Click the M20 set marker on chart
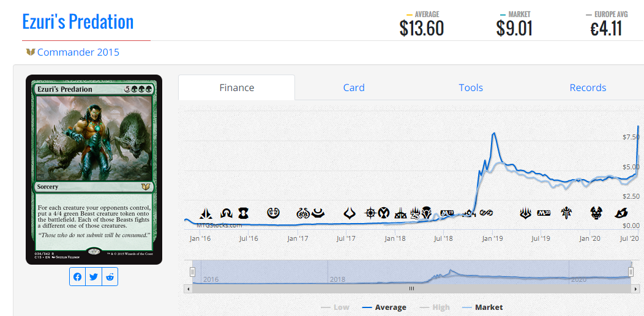 544,213
